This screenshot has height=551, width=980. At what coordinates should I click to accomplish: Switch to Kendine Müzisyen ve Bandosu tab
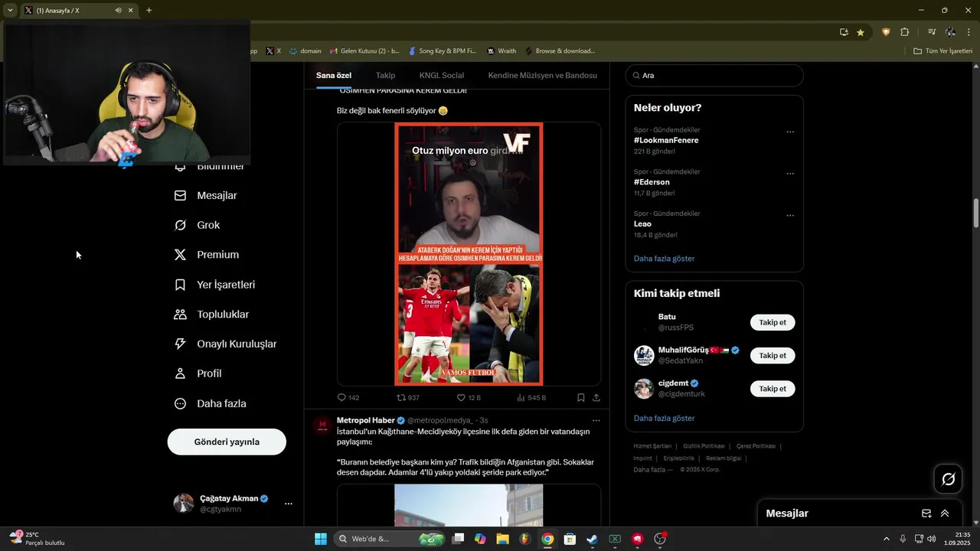pyautogui.click(x=543, y=76)
